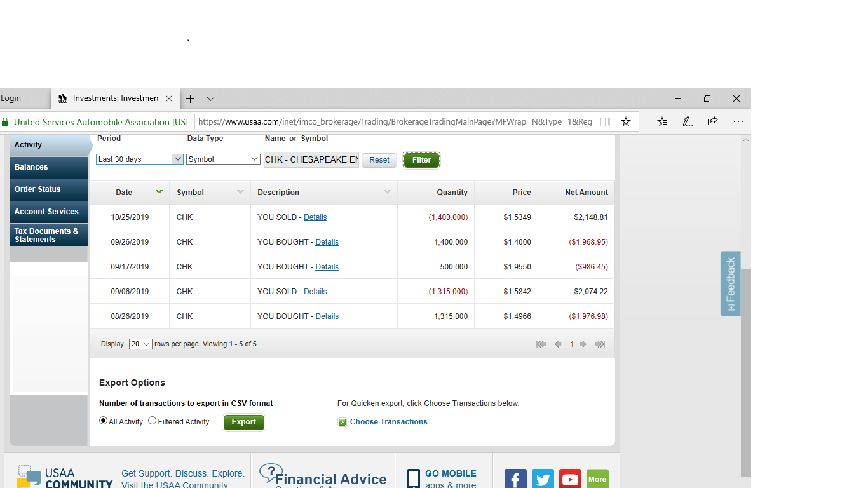Viewport: 868px width, 488px height.
Task: Go to the previous results page
Action: click(558, 344)
